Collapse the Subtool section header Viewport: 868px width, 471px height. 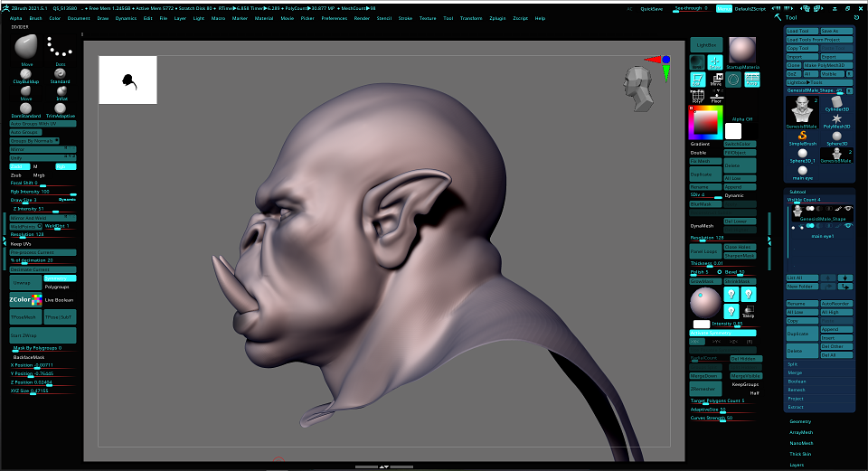click(x=797, y=192)
